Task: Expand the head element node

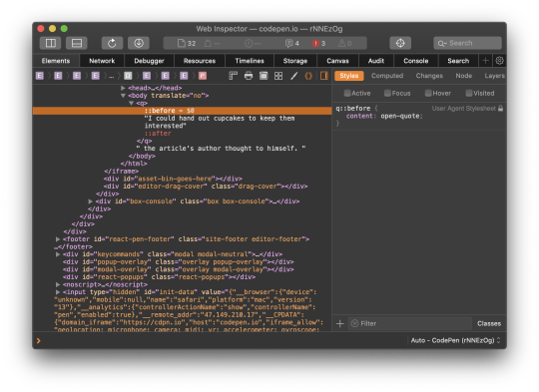Action: click(123, 88)
